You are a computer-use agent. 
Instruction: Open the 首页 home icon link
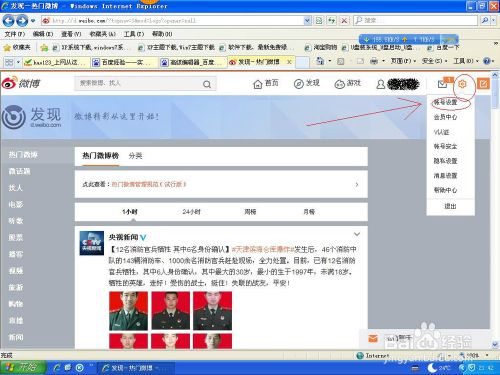point(266,83)
